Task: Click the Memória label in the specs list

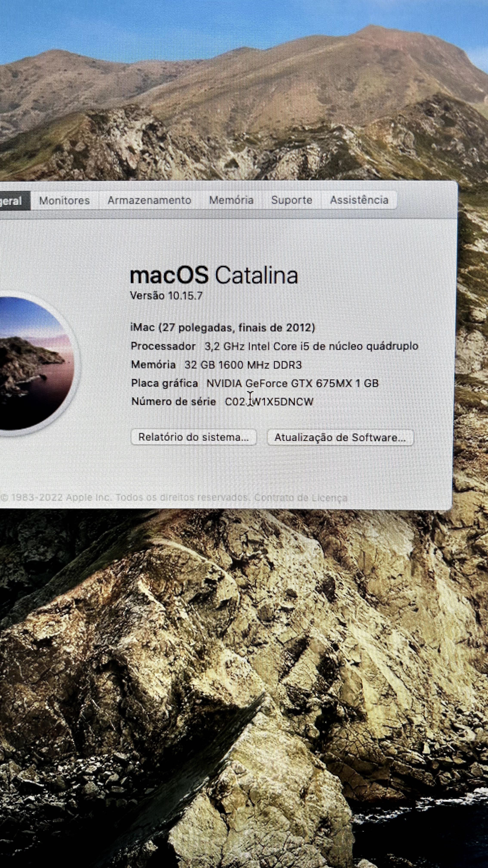Action: pos(153,365)
